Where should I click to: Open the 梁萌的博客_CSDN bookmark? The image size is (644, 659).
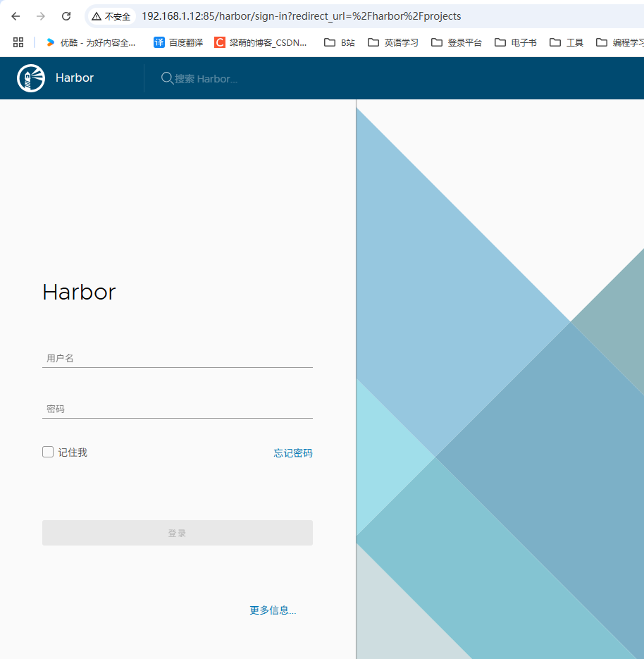tap(261, 42)
